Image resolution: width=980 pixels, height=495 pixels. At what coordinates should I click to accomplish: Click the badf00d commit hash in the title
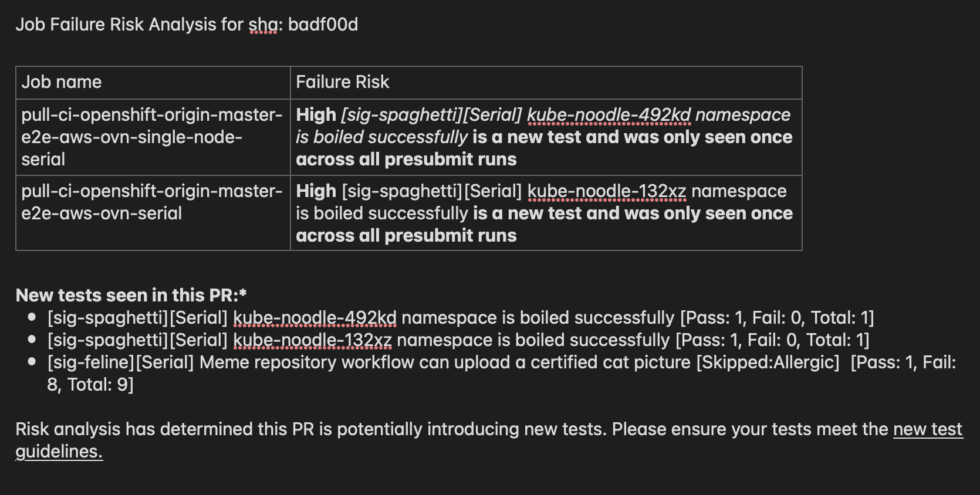point(323,25)
